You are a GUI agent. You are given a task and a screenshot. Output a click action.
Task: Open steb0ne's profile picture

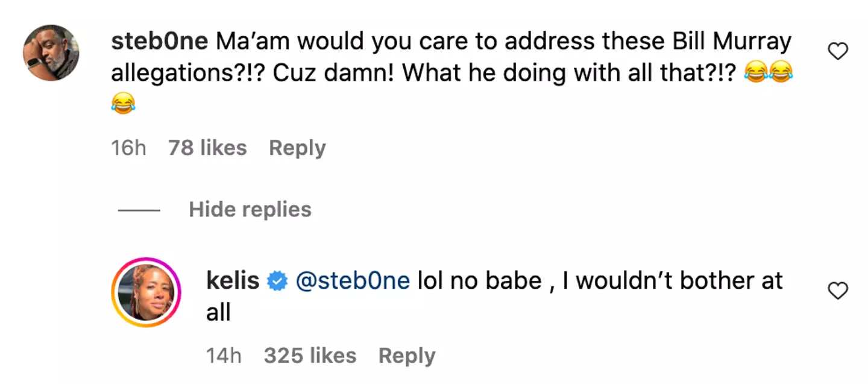[51, 52]
